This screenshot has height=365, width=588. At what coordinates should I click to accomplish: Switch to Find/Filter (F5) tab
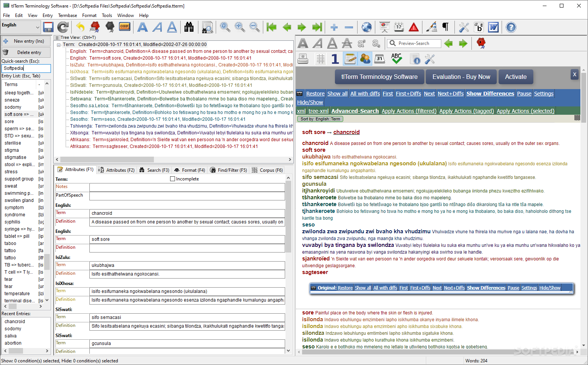(228, 170)
